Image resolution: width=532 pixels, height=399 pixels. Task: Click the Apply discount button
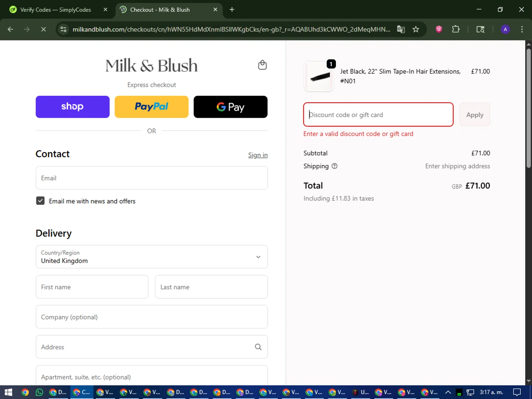pos(475,115)
